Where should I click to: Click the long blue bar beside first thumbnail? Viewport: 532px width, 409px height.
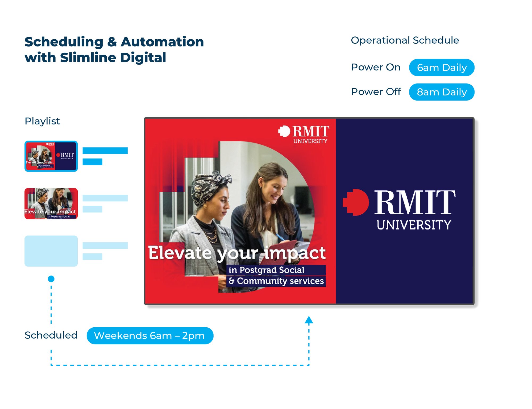tap(105, 151)
